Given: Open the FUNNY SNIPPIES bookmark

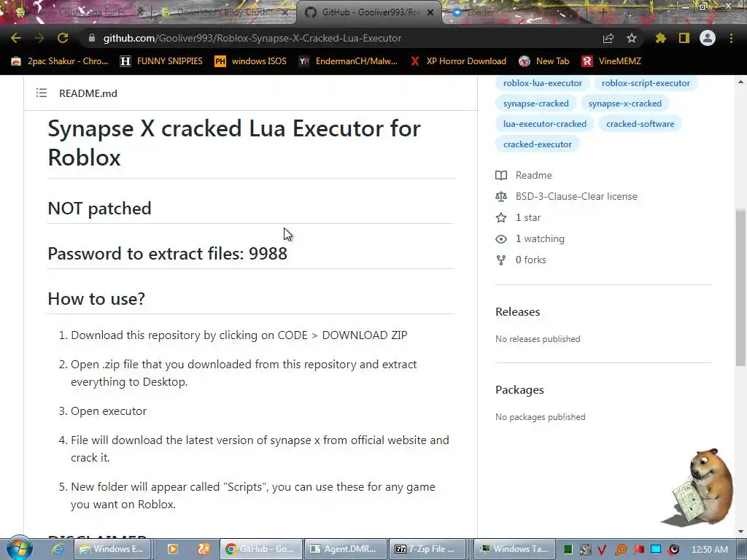Looking at the screenshot, I should pos(161,61).
